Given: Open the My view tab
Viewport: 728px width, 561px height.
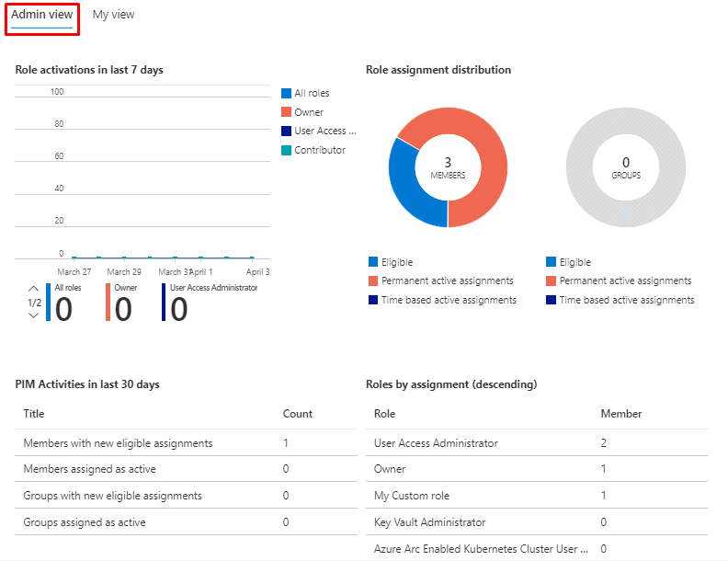Looking at the screenshot, I should tap(113, 15).
